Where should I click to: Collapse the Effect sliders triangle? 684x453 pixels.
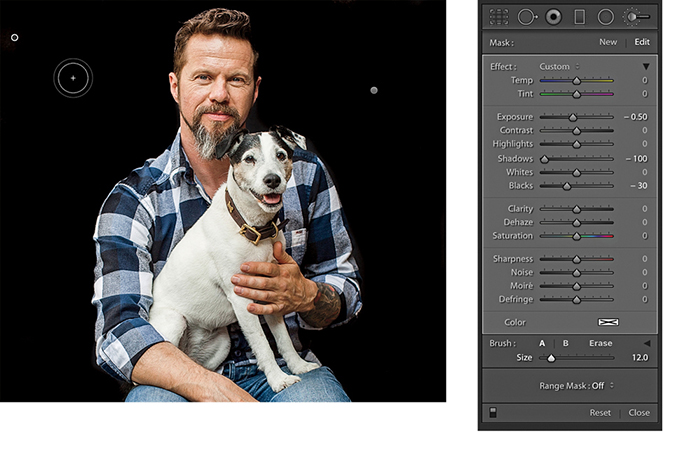[645, 67]
